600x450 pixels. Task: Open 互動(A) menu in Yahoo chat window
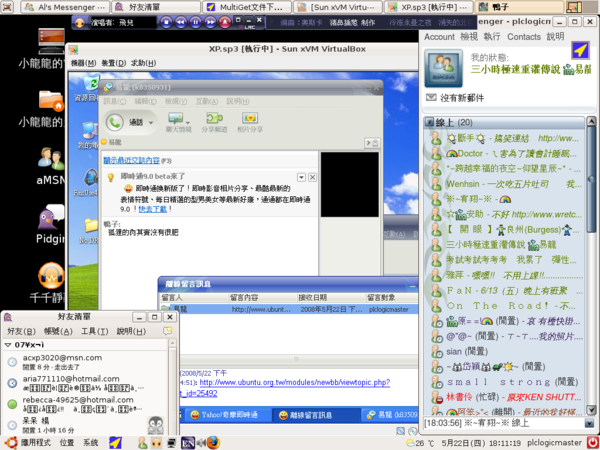(x=207, y=101)
